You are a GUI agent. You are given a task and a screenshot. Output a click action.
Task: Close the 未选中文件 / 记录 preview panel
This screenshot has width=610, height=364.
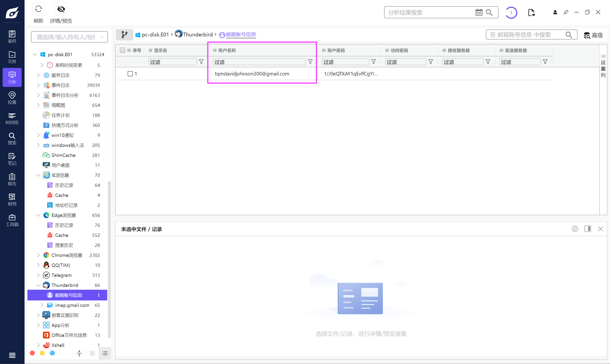point(600,229)
